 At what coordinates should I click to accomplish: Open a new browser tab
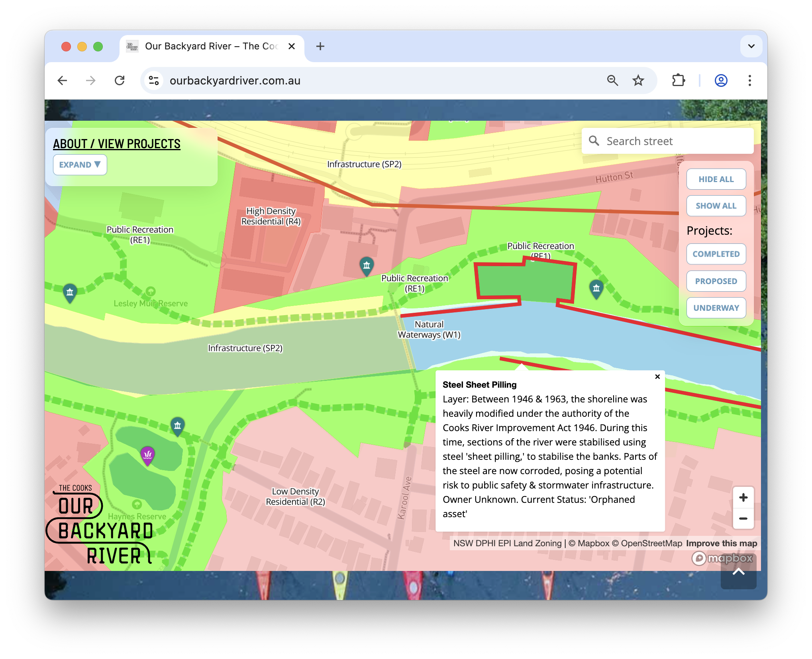coord(320,46)
